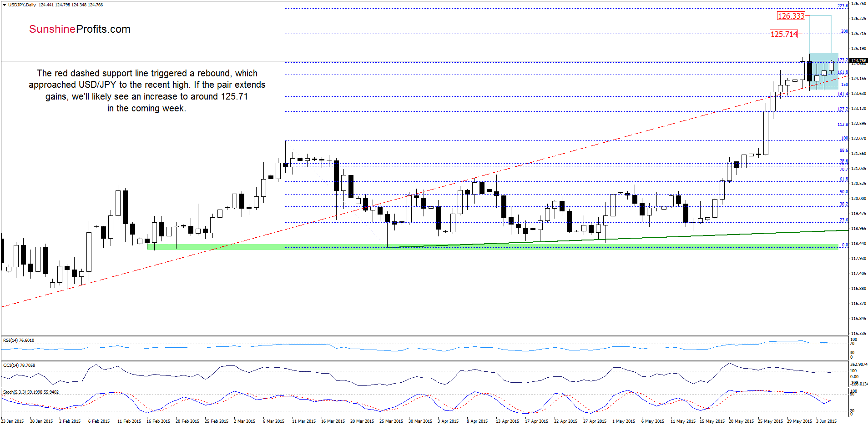Click the 115.845 price axis value
868x425 pixels.
point(858,319)
